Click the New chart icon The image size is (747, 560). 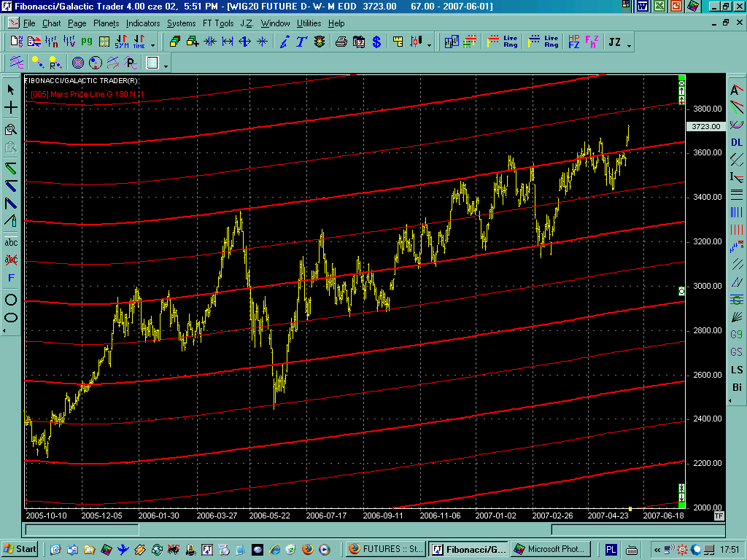click(x=15, y=42)
